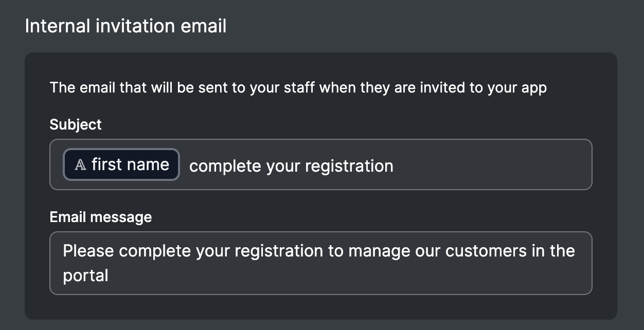Screen dimensions: 644x330
Task: Click the text-type icon in the first name chip
Action: pos(80,165)
